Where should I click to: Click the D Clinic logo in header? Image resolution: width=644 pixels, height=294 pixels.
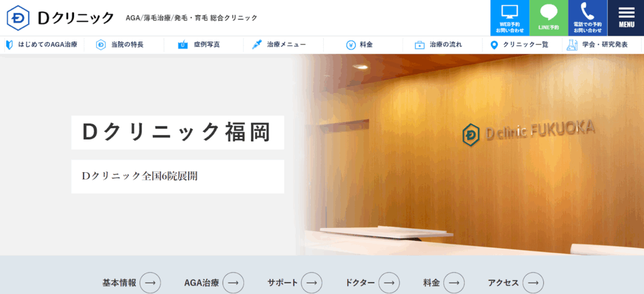pos(61,18)
